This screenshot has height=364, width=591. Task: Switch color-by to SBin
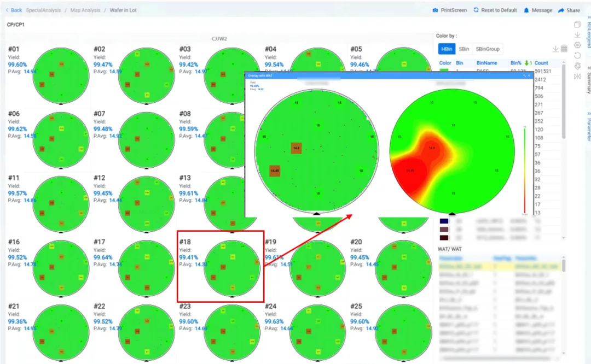(463, 49)
